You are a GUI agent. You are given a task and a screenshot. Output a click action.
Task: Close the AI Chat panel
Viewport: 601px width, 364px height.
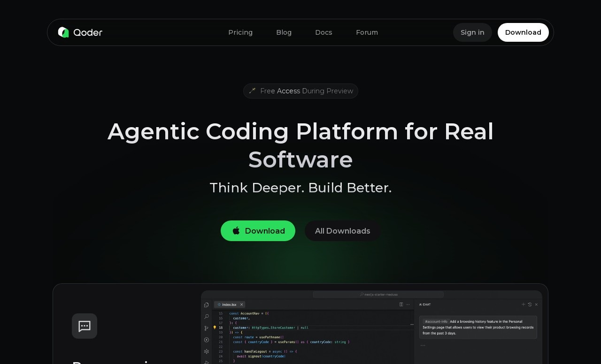coord(536,304)
